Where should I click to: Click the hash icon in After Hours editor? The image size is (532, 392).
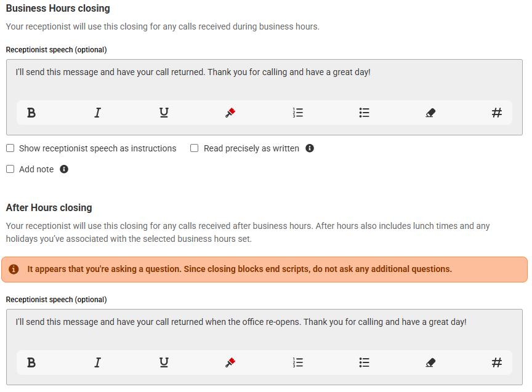point(497,362)
